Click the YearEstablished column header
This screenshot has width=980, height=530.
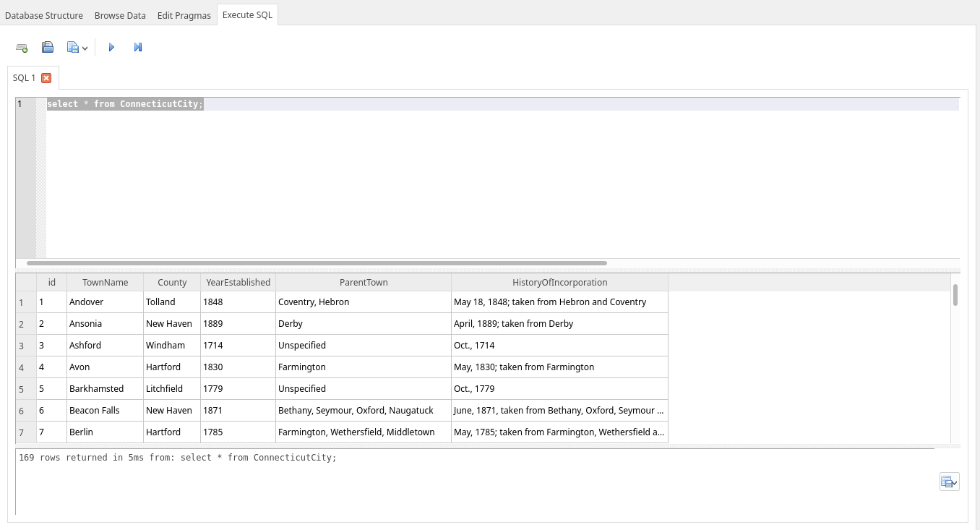point(238,283)
